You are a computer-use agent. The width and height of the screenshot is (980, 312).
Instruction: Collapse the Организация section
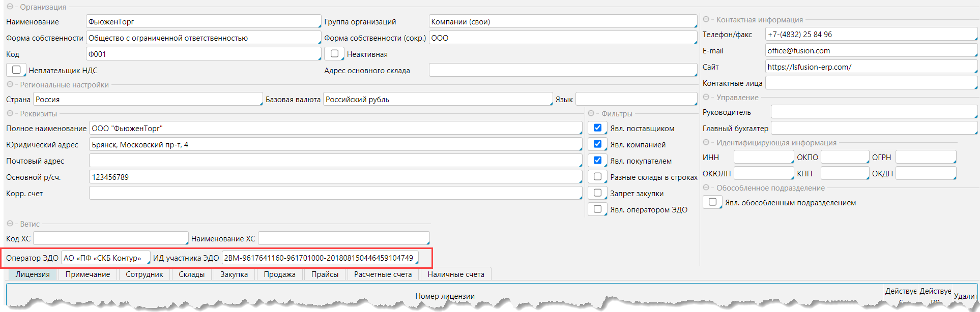tap(10, 7)
